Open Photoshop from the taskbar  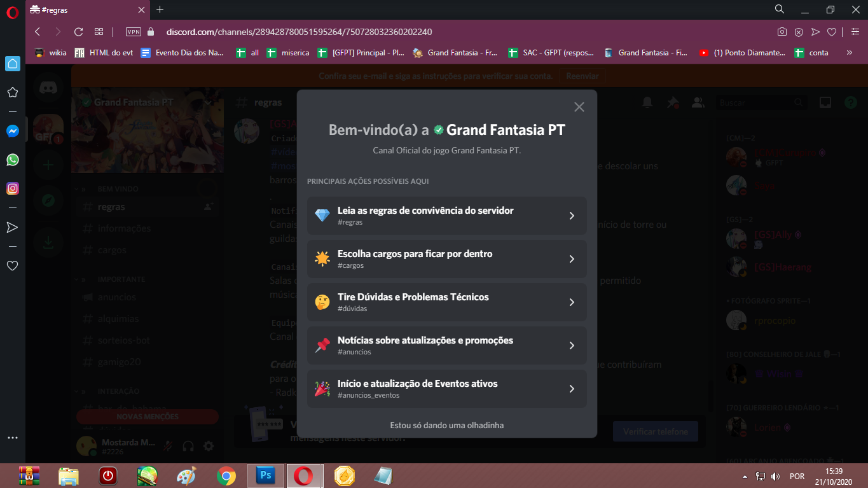click(x=266, y=476)
